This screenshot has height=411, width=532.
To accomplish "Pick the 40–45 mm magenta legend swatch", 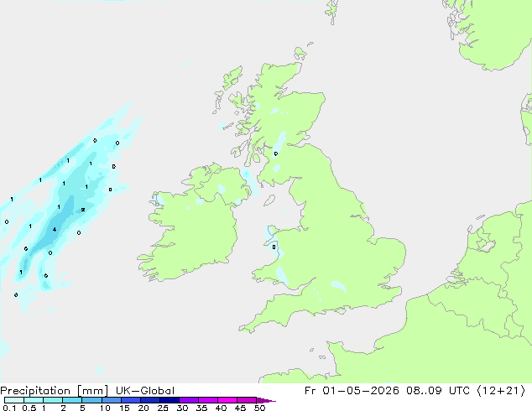I will 227,400.
